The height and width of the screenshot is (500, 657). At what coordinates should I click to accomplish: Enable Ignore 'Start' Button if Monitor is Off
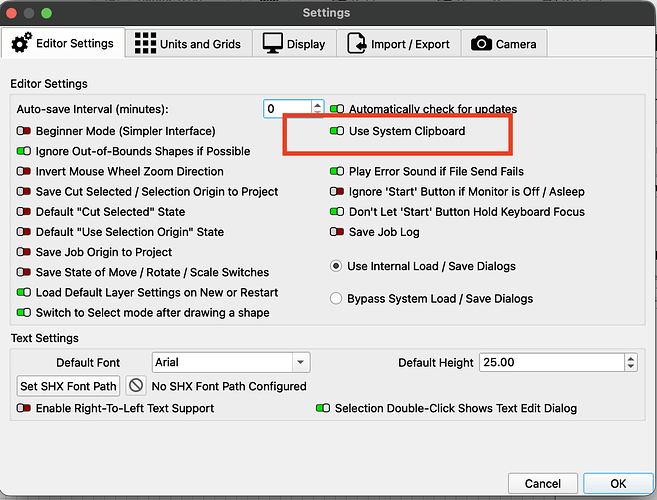pyautogui.click(x=337, y=192)
